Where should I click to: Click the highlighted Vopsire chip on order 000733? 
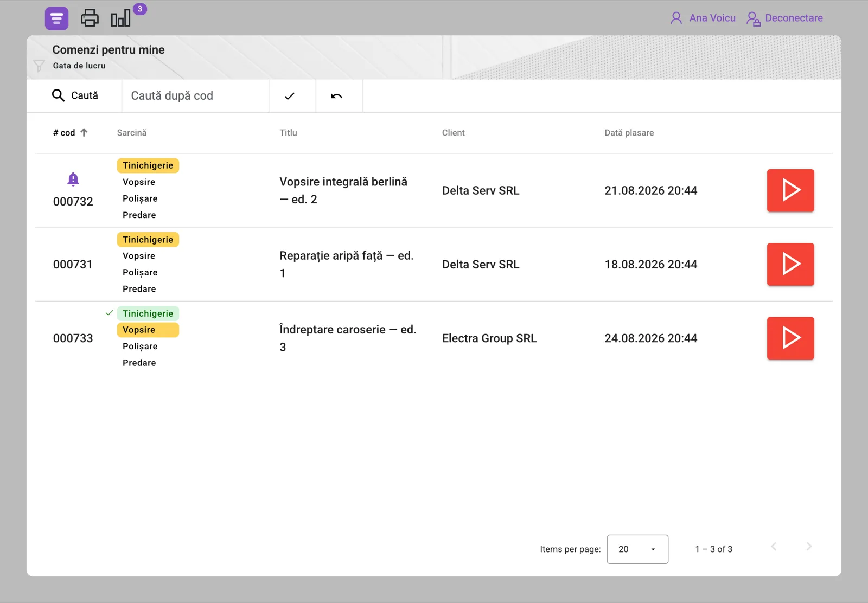148,330
